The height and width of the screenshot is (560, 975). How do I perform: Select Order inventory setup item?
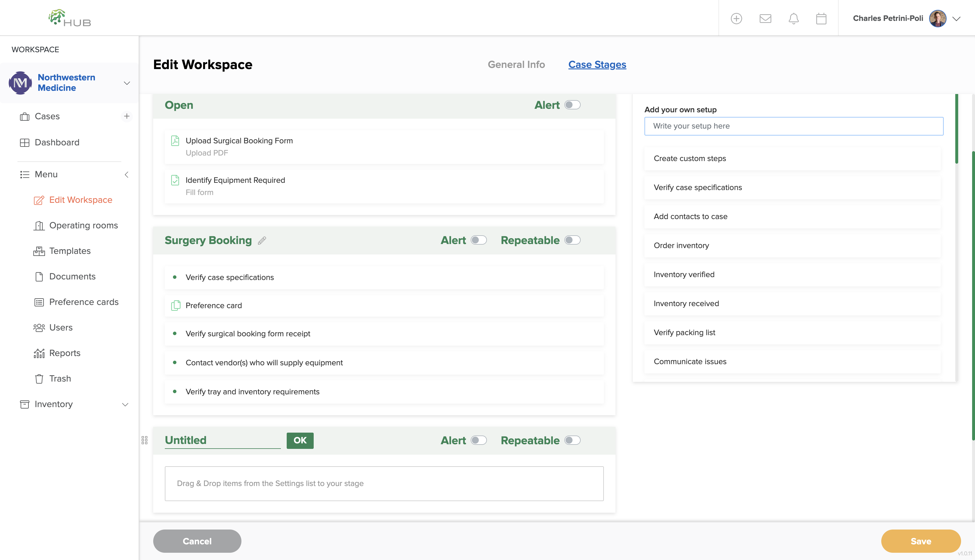coord(792,245)
